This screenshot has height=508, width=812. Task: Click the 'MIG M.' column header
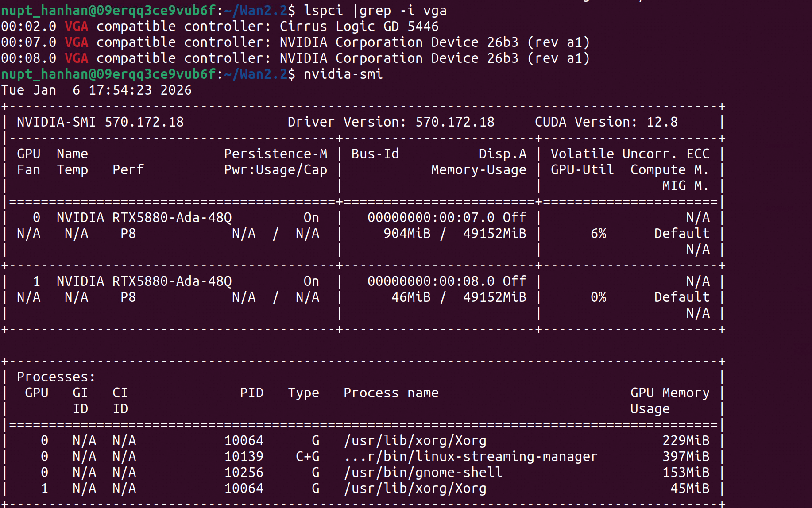pos(685,185)
